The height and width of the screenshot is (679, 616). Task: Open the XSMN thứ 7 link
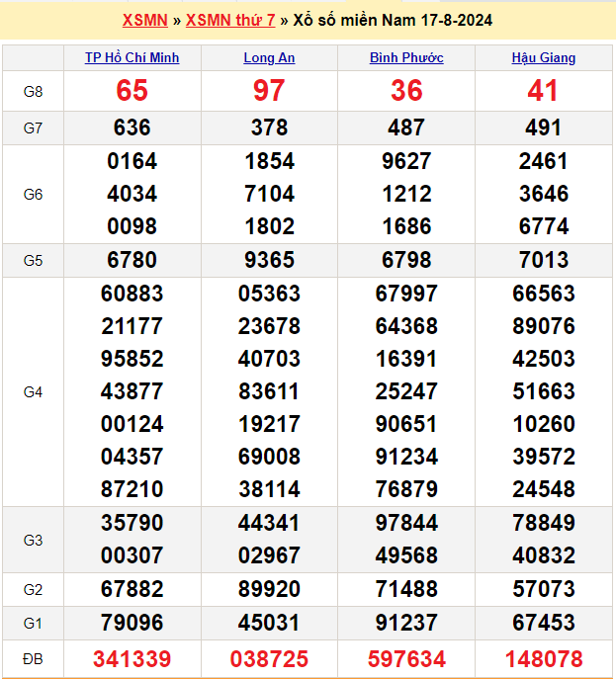pos(230,20)
